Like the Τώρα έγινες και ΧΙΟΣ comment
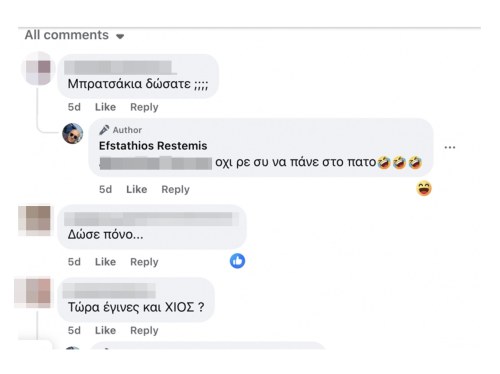This screenshot has height=374, width=500. [x=105, y=330]
